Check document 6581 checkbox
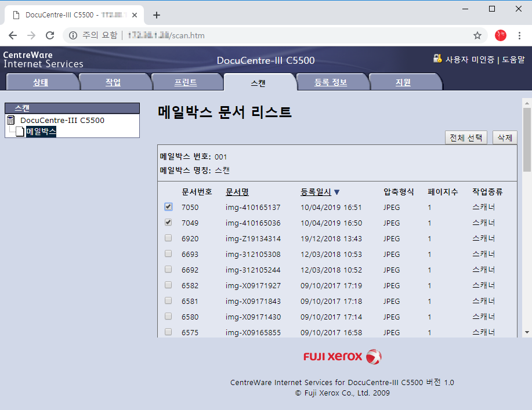 pos(168,300)
